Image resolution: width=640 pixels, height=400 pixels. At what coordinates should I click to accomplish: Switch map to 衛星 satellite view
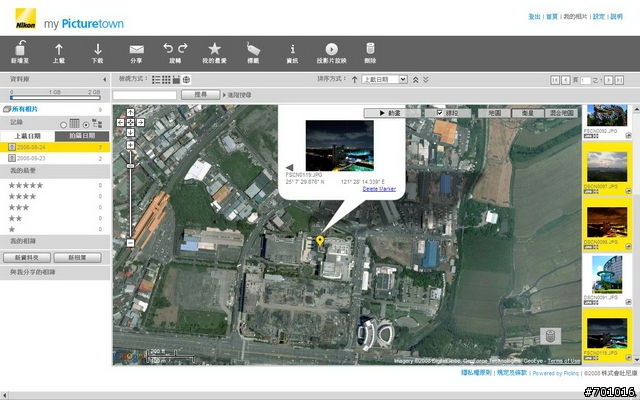(528, 113)
